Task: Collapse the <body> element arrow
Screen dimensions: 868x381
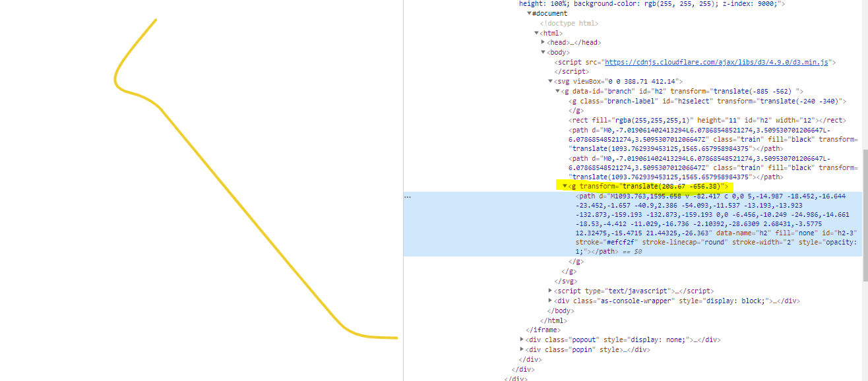Action: [x=543, y=52]
